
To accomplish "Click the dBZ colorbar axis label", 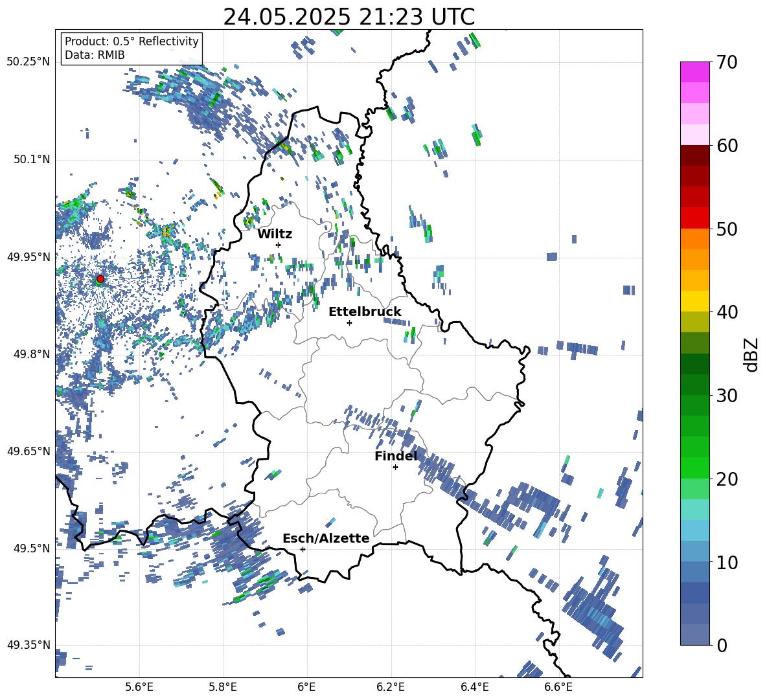I will 752,354.
